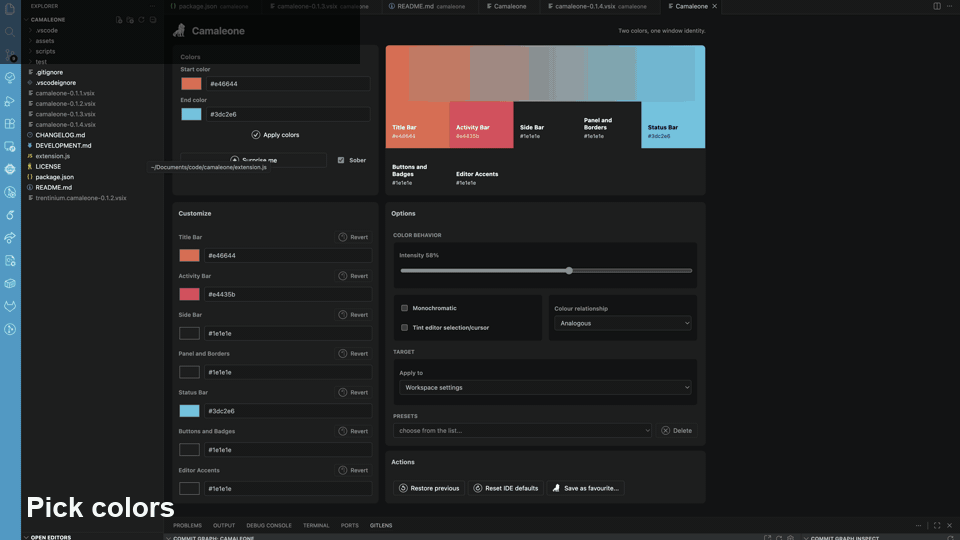This screenshot has height=540, width=960.
Task: Maximize the bottom panel
Action: click(x=937, y=525)
